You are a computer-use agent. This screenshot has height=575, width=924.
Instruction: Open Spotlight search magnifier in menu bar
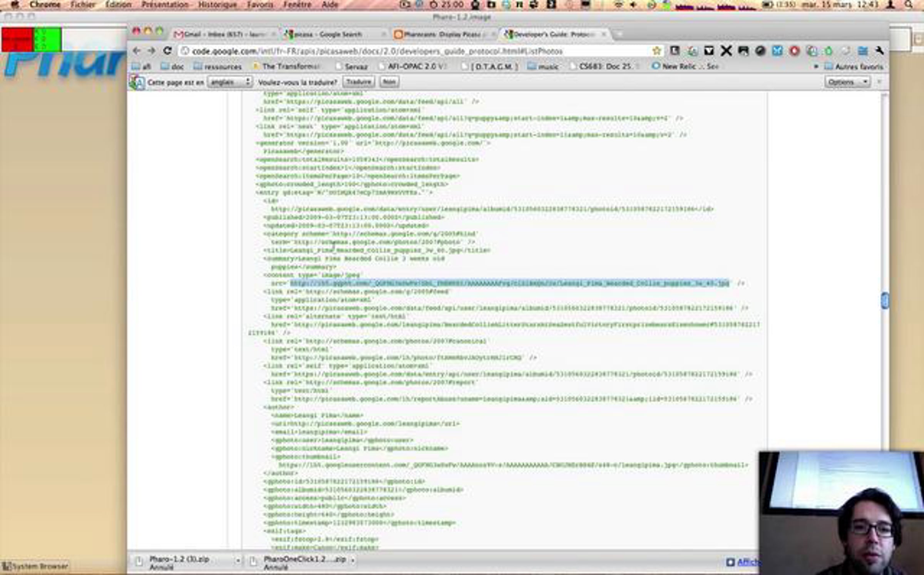[x=909, y=5]
